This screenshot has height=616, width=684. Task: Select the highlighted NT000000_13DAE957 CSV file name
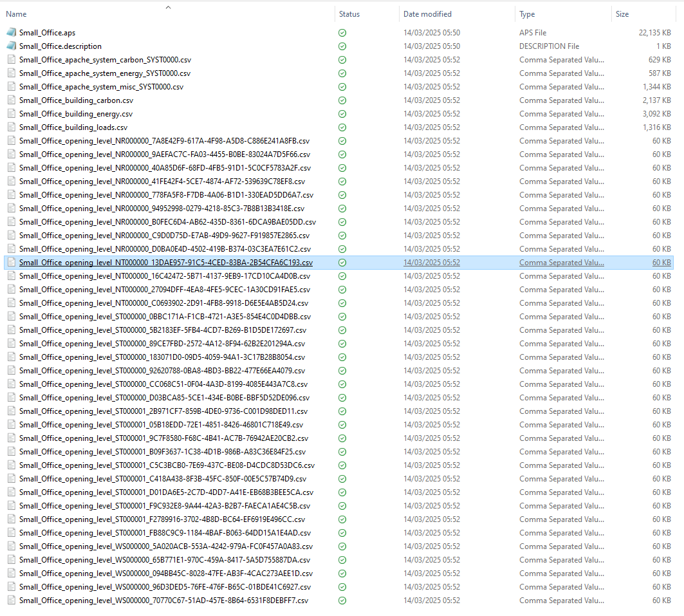165,263
